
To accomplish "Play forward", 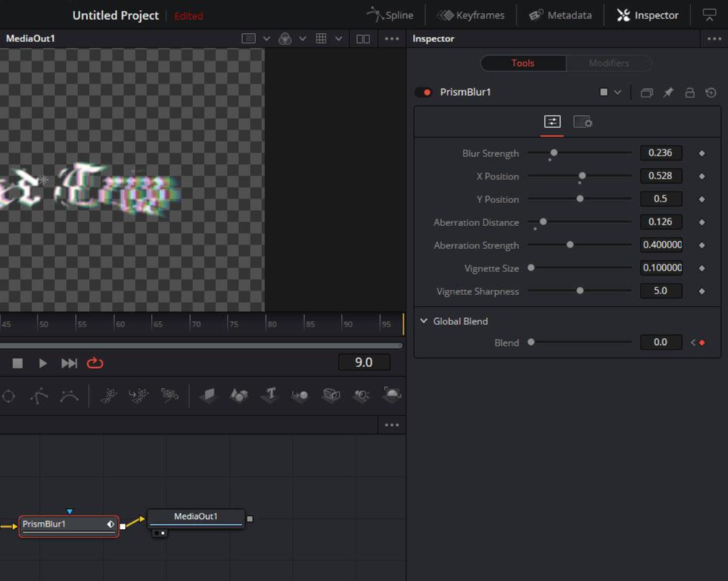I will [x=42, y=363].
